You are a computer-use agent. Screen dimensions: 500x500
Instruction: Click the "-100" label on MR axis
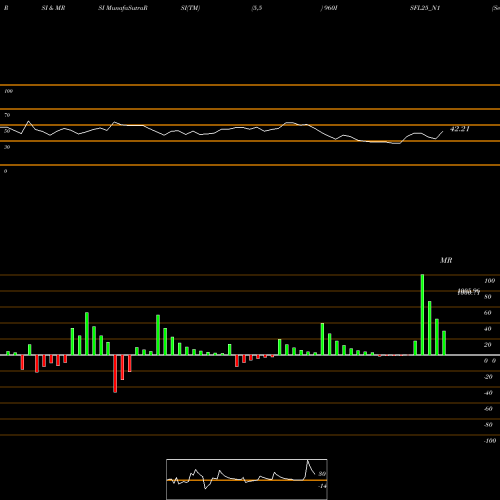coord(490,441)
